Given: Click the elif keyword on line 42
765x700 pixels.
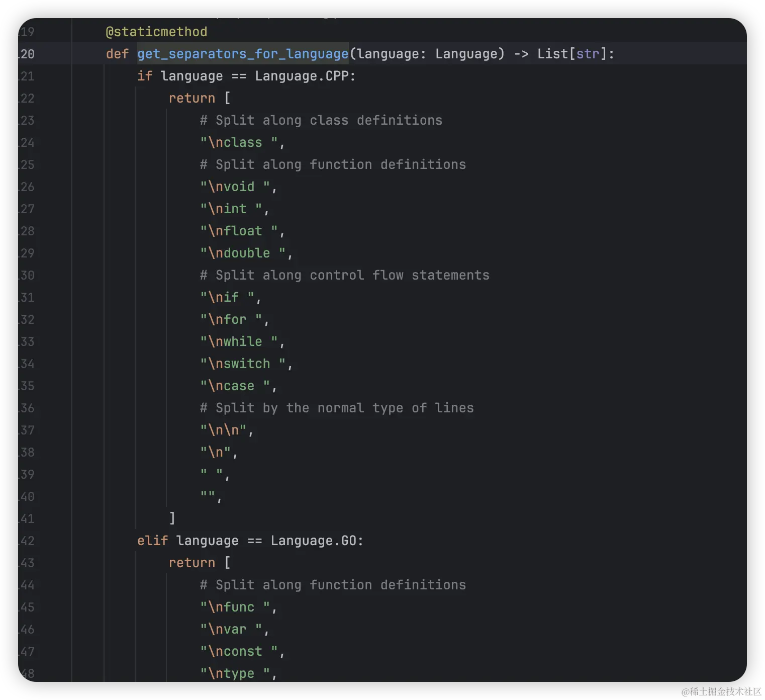Looking at the screenshot, I should point(152,541).
